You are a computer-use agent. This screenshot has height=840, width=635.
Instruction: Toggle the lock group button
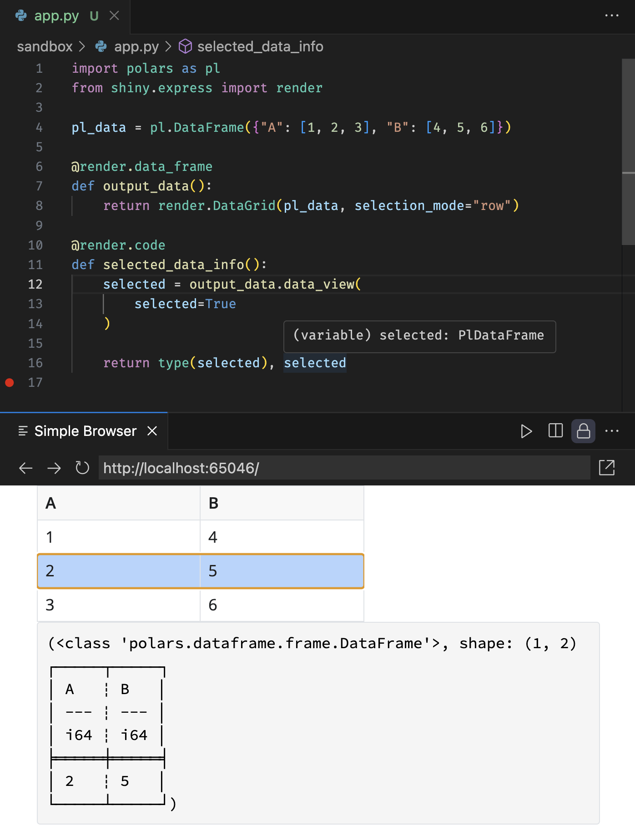(583, 431)
